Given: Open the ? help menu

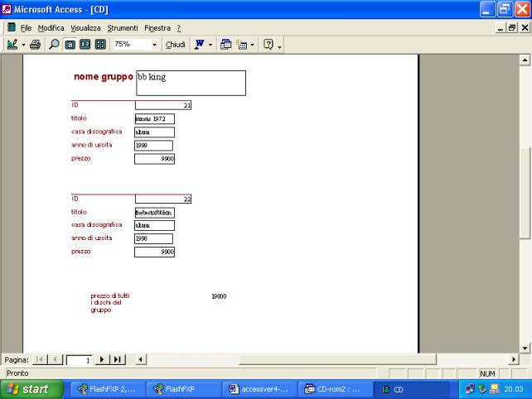Looking at the screenshot, I should [x=179, y=28].
